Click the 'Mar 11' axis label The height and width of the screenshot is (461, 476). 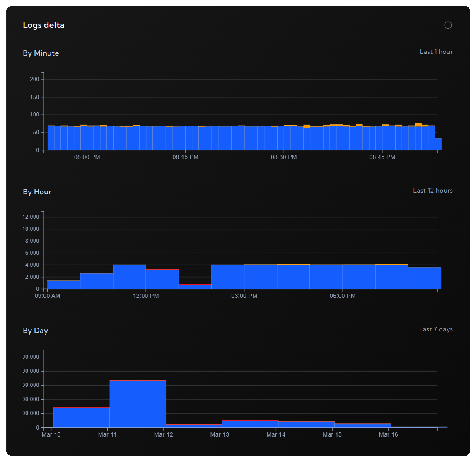(107, 434)
